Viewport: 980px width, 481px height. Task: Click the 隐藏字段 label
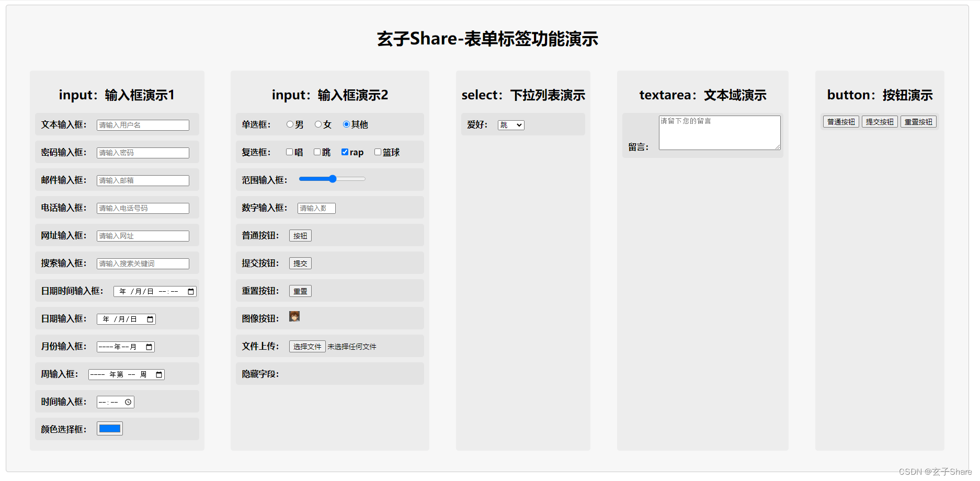(x=260, y=374)
